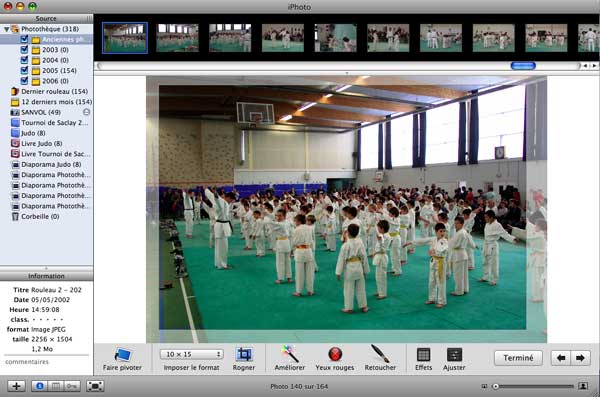This screenshot has width=600, height=397.
Task: Toggle the 2004 (0) checkbox
Action: [x=24, y=60]
